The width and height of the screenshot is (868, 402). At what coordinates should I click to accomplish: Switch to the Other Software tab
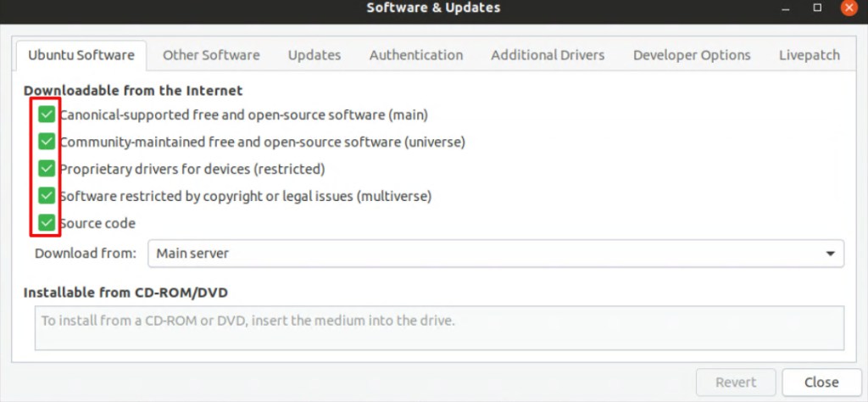pos(211,55)
